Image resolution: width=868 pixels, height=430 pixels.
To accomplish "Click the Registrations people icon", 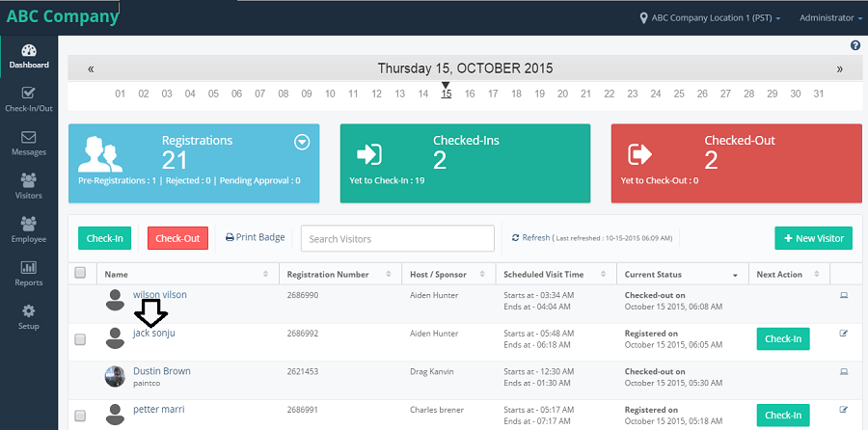I will click(x=100, y=154).
